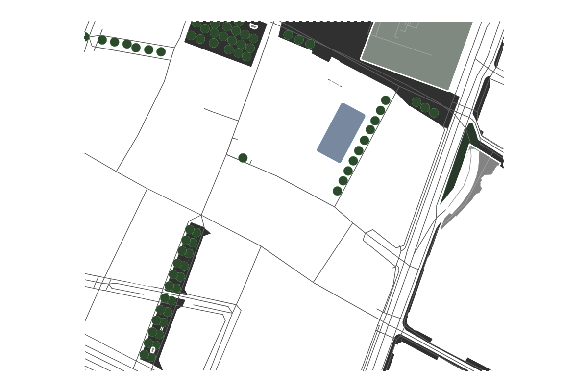The height and width of the screenshot is (392, 588).
Task: Select the grey-green sports pitch polygon
Action: [417, 55]
